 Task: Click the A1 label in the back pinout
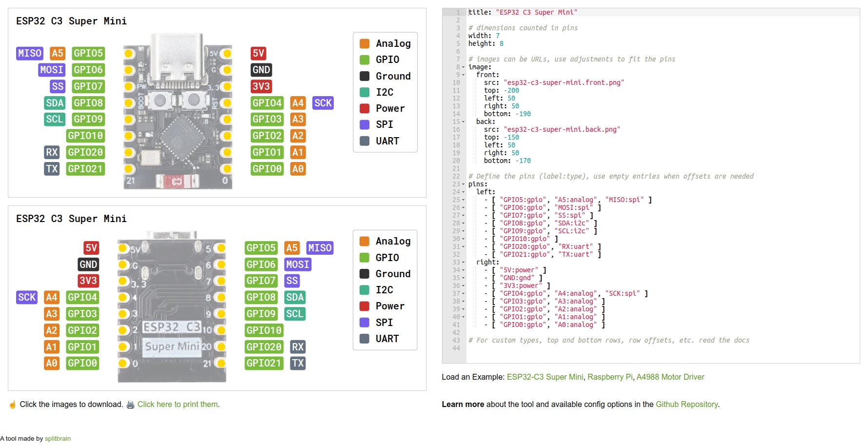(x=52, y=347)
